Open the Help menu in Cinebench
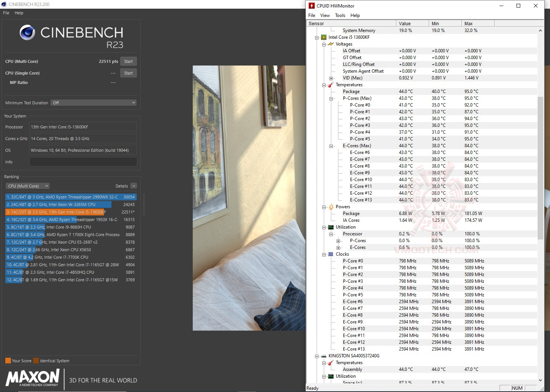The image size is (550, 392). pos(19,13)
